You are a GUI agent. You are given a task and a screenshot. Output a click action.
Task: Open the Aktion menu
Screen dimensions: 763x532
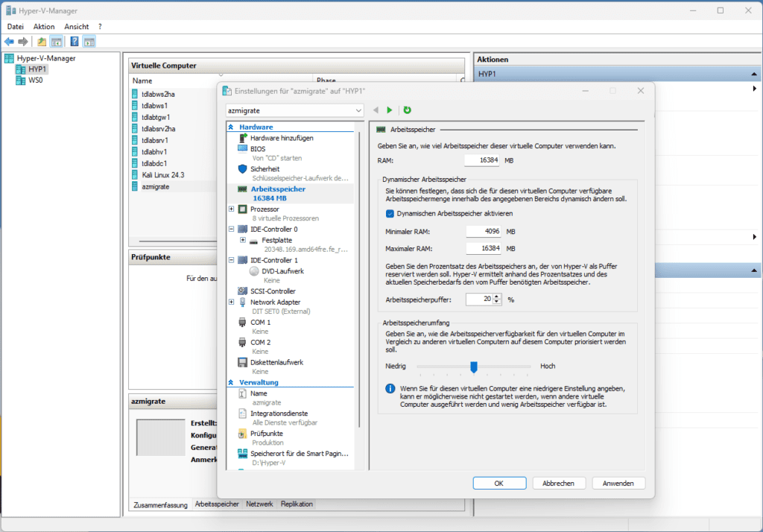click(44, 27)
